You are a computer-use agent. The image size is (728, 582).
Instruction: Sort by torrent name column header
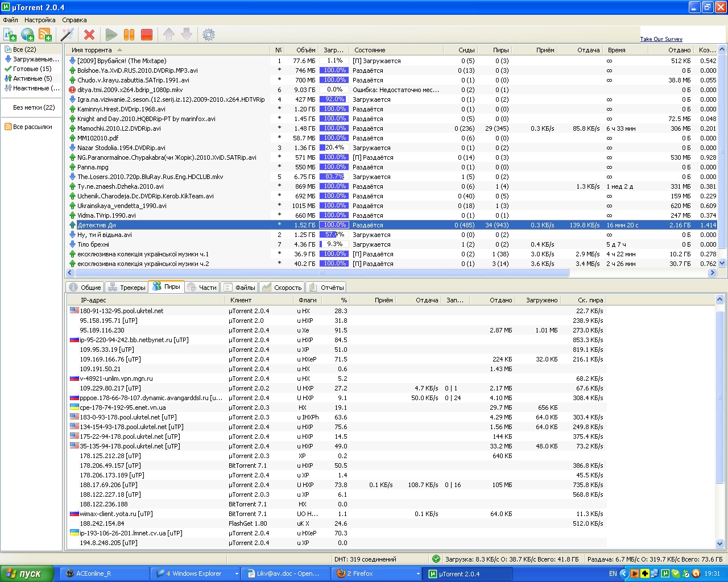click(x=168, y=50)
